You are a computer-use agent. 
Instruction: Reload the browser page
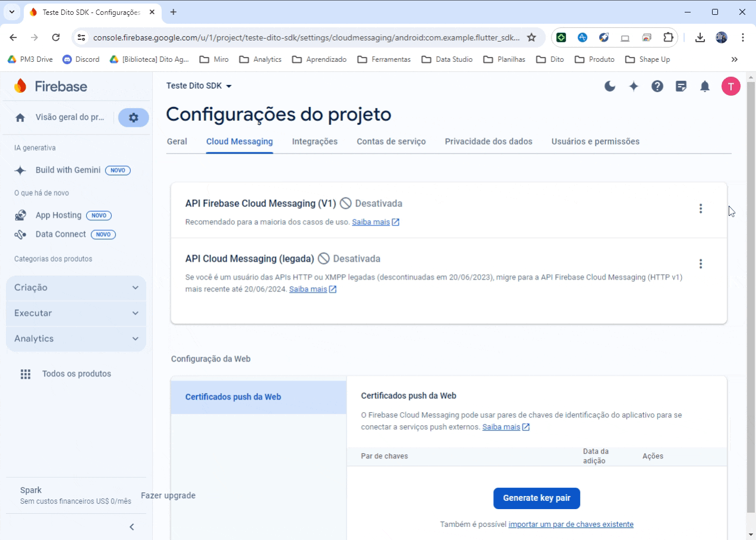[x=56, y=37]
